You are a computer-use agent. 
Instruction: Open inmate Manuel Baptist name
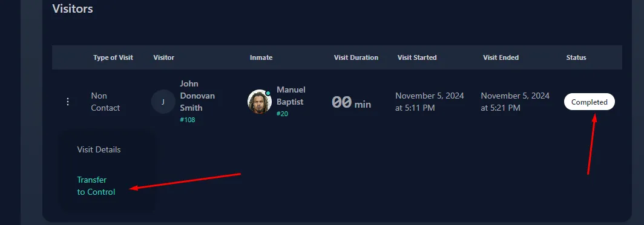[291, 96]
